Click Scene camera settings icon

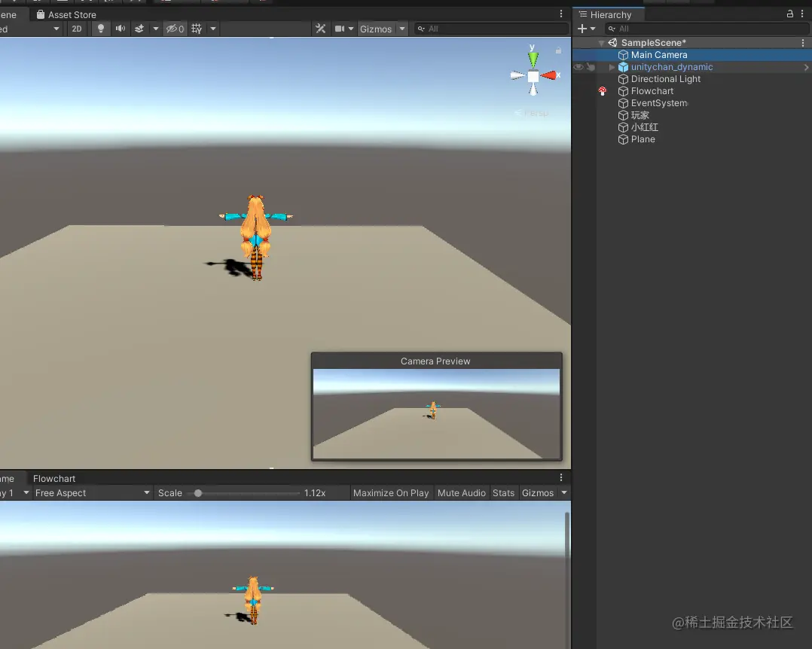340,29
